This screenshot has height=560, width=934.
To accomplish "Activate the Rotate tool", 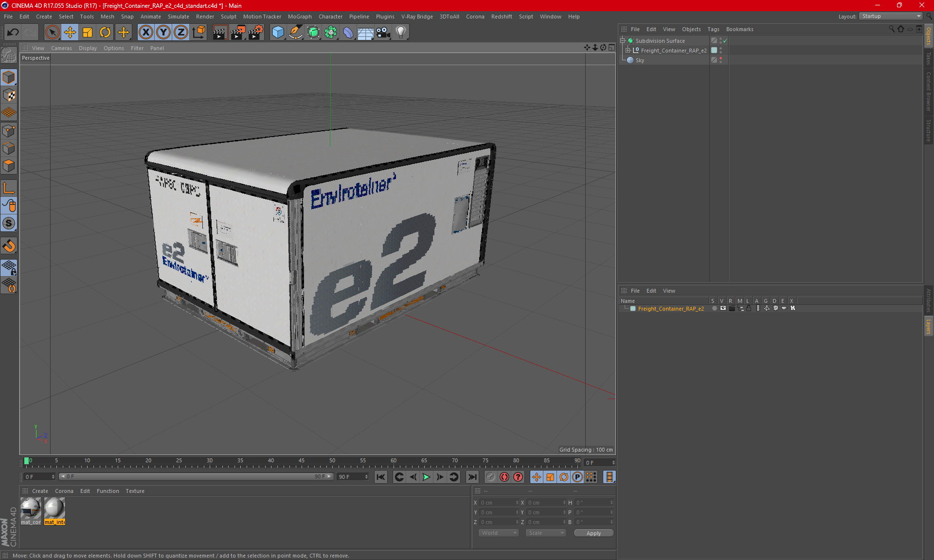I will [x=105, y=32].
